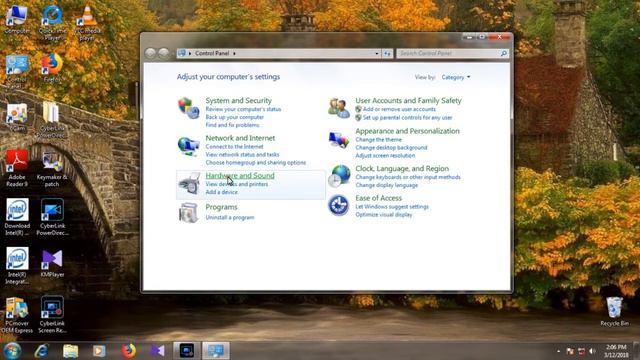Click Change desktop background
The height and width of the screenshot is (360, 640).
point(391,147)
